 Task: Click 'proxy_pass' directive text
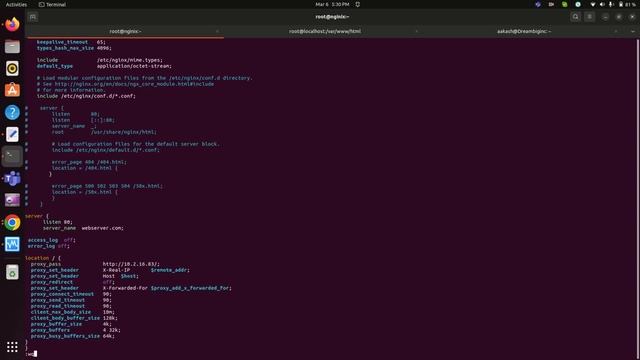[46, 264]
